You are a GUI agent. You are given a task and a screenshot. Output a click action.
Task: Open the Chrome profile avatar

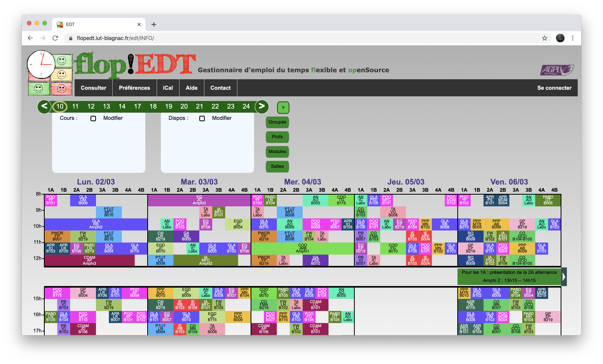coord(560,38)
